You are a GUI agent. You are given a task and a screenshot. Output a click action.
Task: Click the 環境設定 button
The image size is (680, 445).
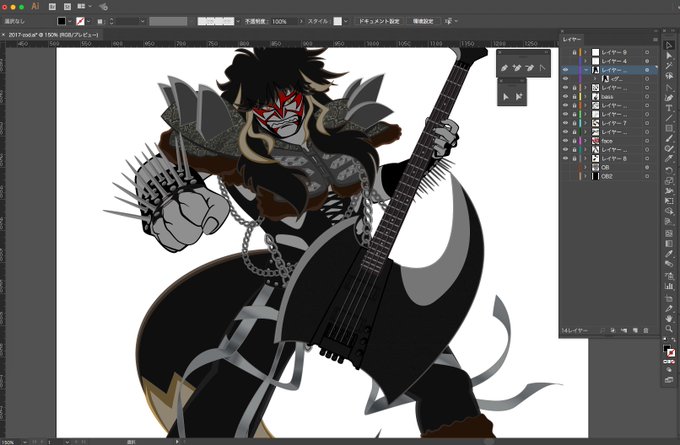[423, 21]
